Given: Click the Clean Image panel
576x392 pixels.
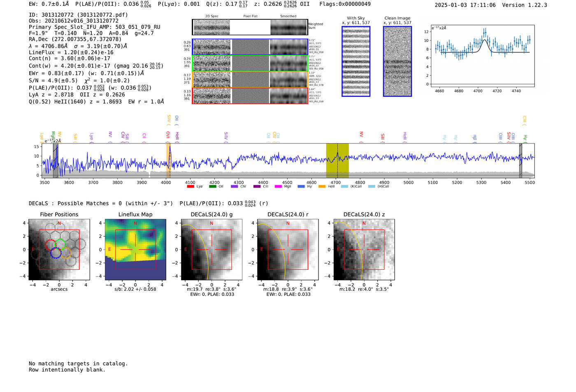Looking at the screenshot, I should point(397,61).
